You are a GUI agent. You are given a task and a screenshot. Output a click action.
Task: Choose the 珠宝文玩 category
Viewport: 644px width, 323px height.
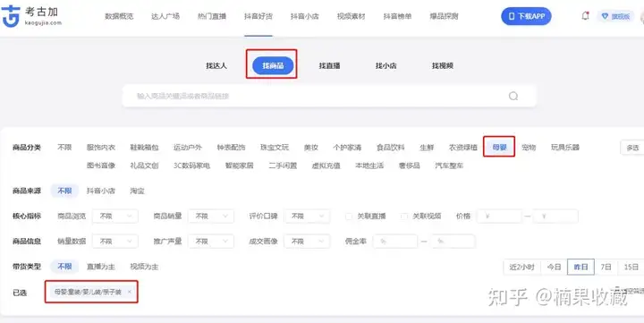pos(275,147)
